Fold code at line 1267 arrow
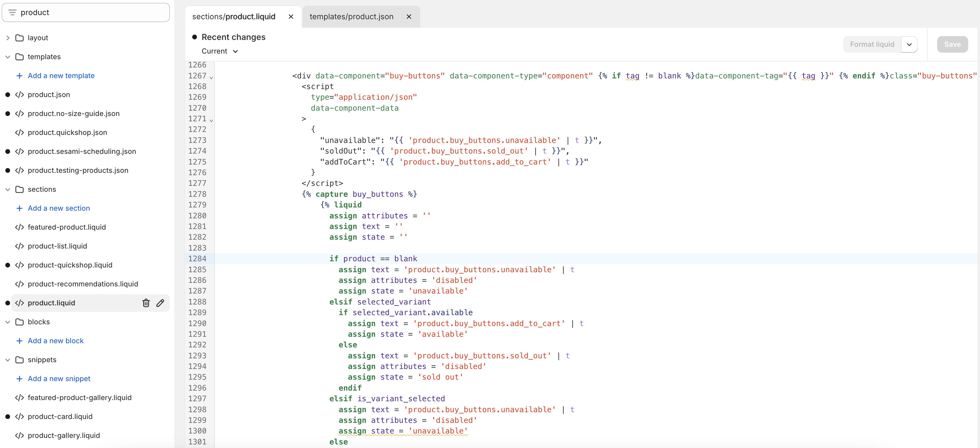980x448 pixels. click(x=211, y=77)
